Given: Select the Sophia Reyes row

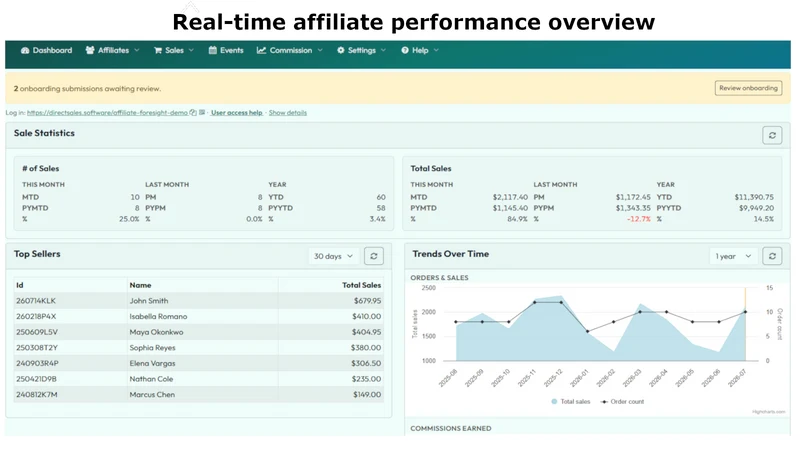Looking at the screenshot, I should [x=198, y=348].
